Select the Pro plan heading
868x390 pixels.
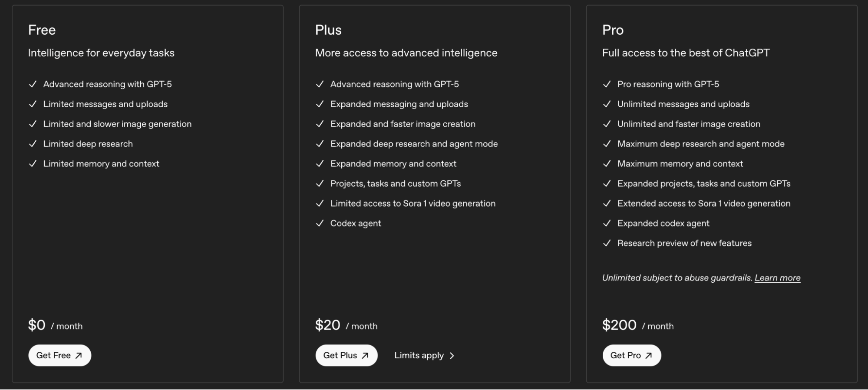(x=613, y=30)
